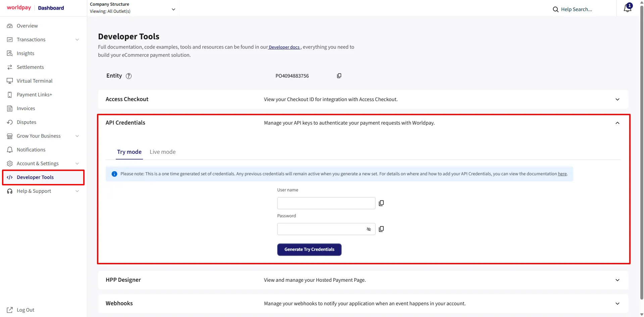Click the Account & Settings gear icon

click(10, 164)
